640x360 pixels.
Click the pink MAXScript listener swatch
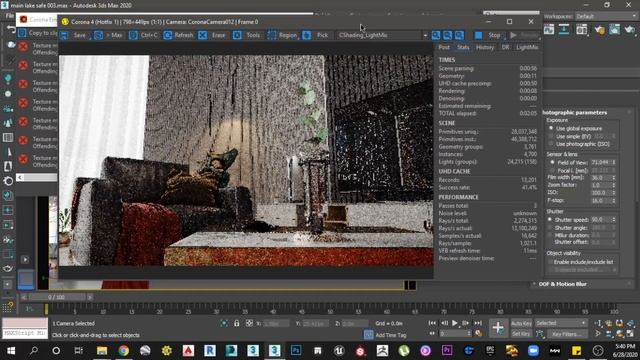[25, 323]
